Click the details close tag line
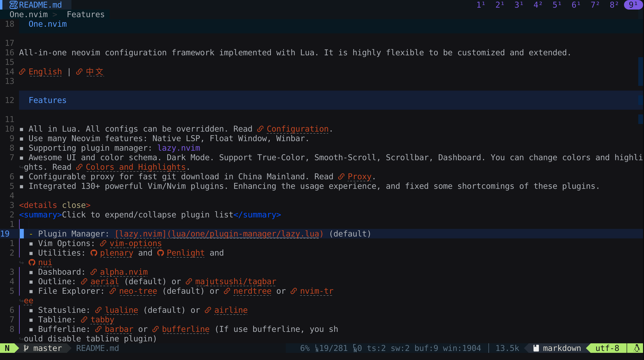644x360 pixels. pyautogui.click(x=55, y=205)
